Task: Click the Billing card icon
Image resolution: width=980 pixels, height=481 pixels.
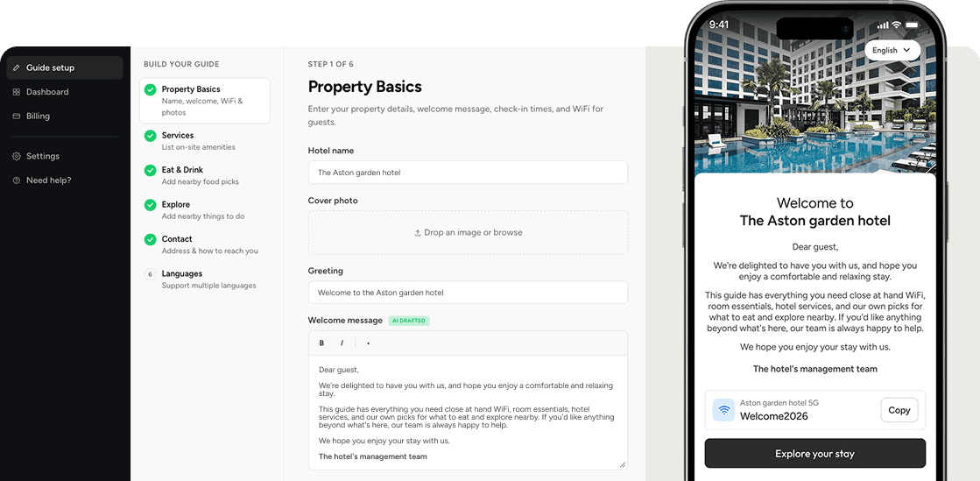Action: [x=17, y=116]
